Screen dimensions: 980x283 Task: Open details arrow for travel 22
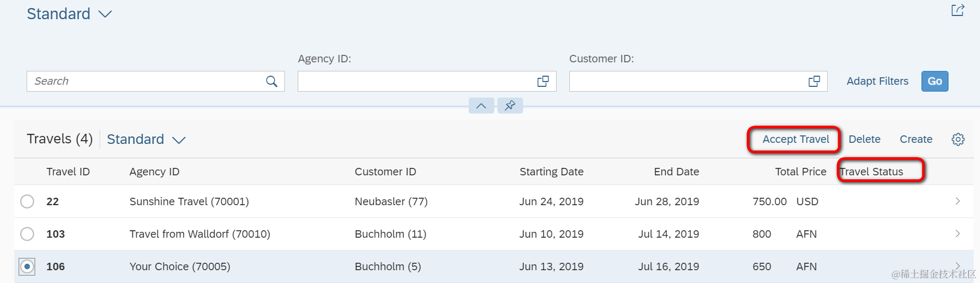pyautogui.click(x=957, y=201)
